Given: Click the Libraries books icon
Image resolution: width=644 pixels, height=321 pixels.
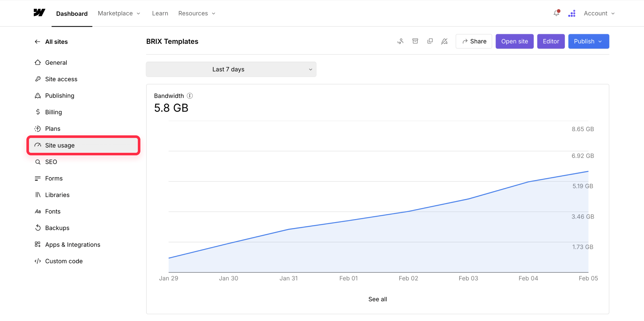Looking at the screenshot, I should pyautogui.click(x=38, y=195).
